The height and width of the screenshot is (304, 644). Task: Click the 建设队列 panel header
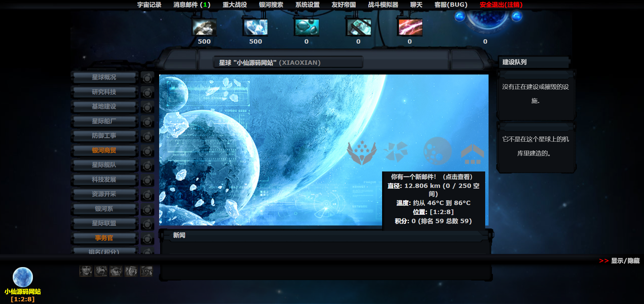[534, 62]
